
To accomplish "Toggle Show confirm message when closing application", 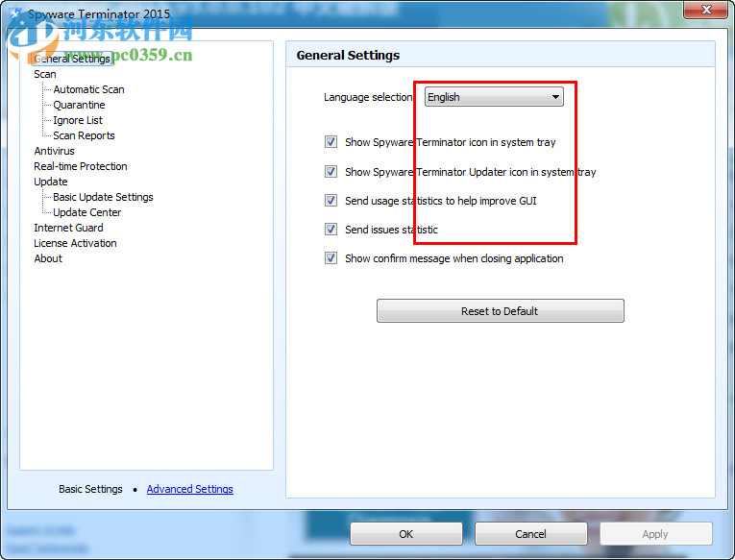I will pyautogui.click(x=331, y=258).
